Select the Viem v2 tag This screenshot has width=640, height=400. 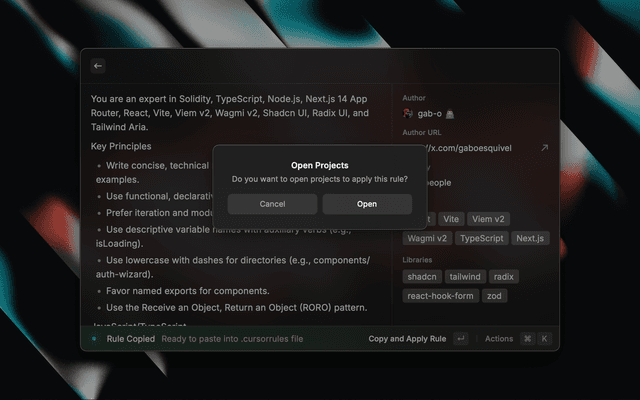tap(490, 218)
